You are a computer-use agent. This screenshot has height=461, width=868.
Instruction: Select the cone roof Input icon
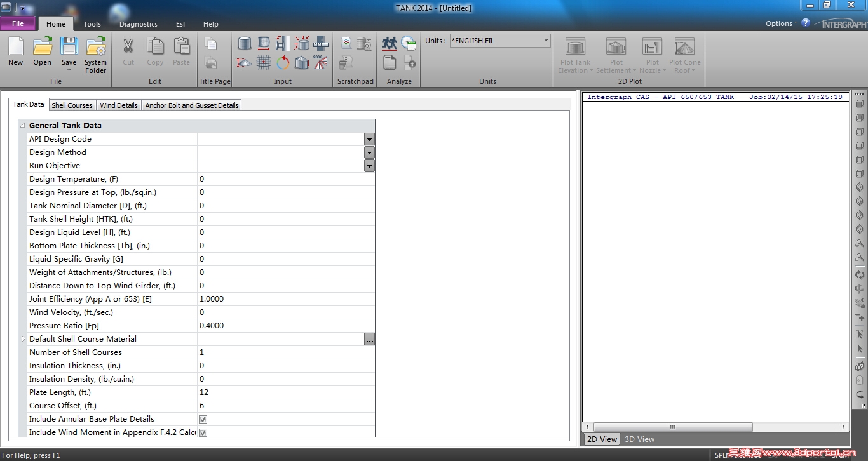(x=245, y=62)
